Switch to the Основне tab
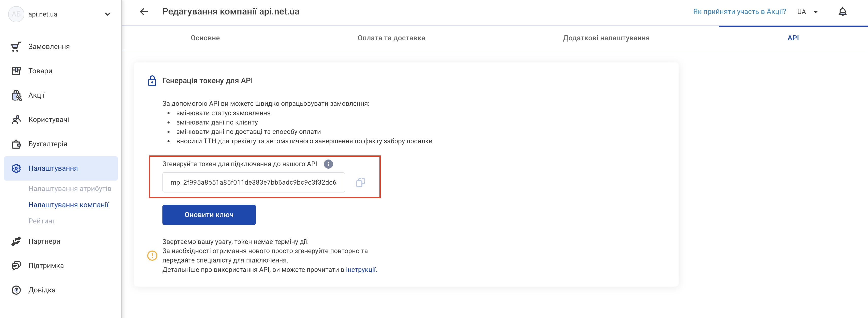Viewport: 868px width, 318px height. coord(205,38)
